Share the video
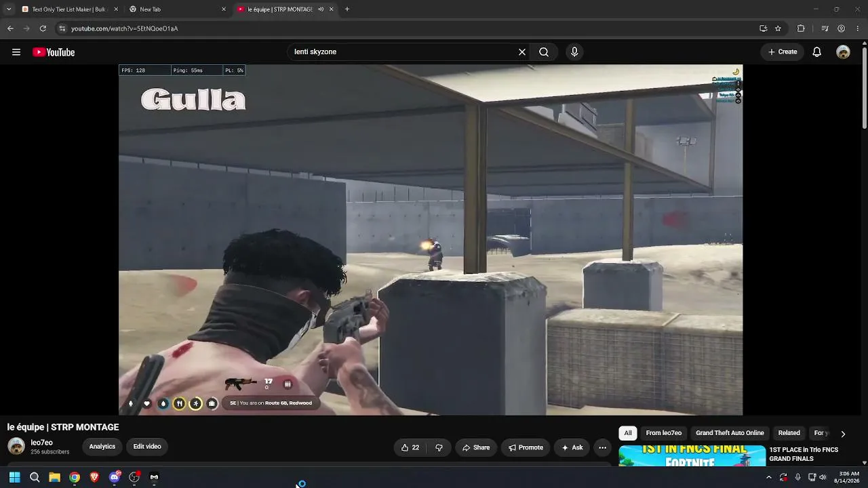868x488 pixels. point(476,447)
